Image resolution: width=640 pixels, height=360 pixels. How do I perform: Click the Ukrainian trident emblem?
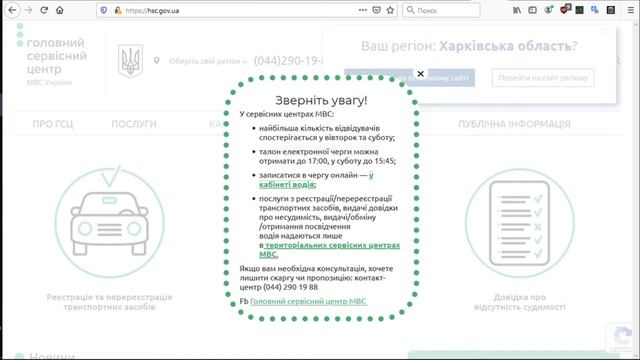coord(131,61)
